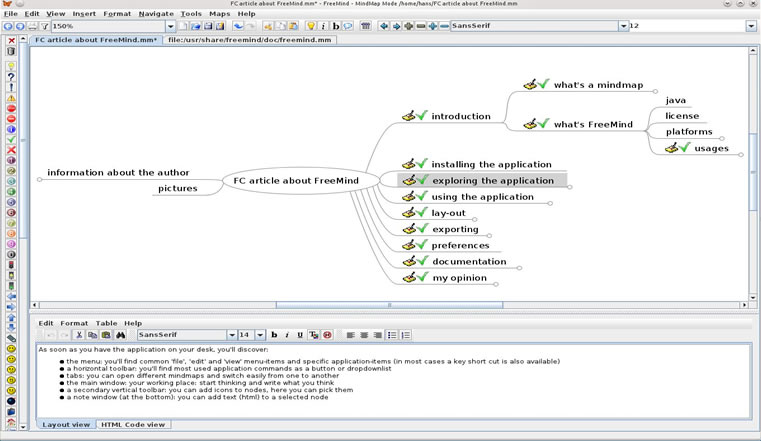
Task: Click the lightbulb idea icon in main toolbar
Action: click(x=311, y=26)
